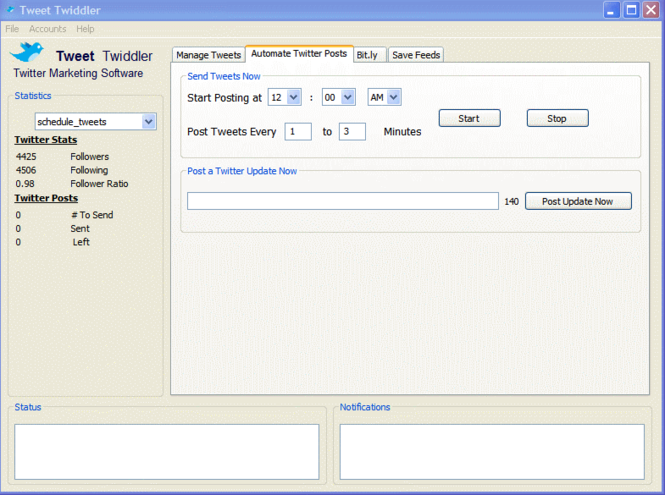Viewport: 665px width, 495px height.
Task: Click Post Update Now button
Action: point(578,201)
